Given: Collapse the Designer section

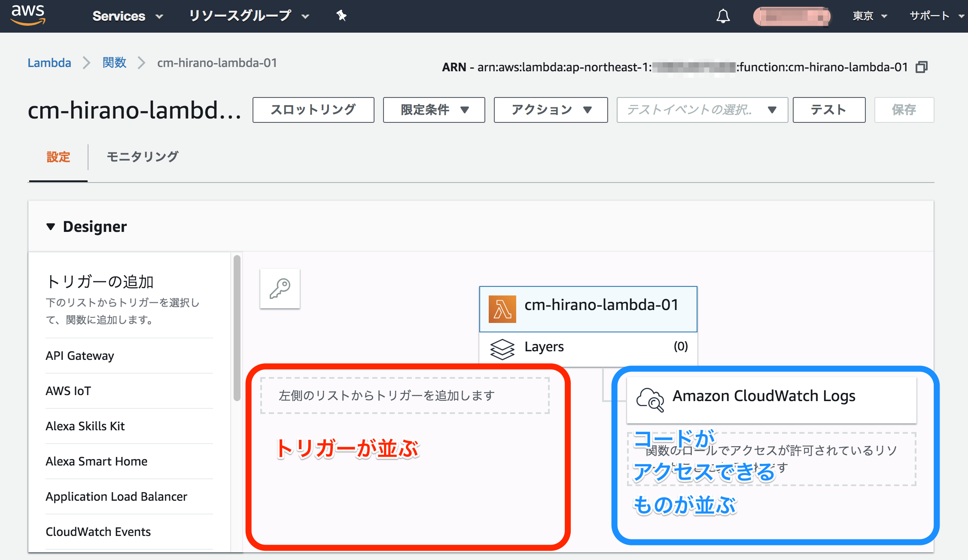Looking at the screenshot, I should pos(51,227).
